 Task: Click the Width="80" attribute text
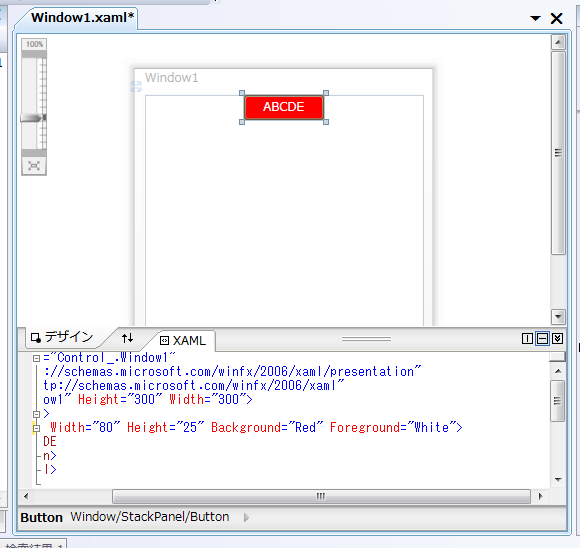[x=85, y=428]
